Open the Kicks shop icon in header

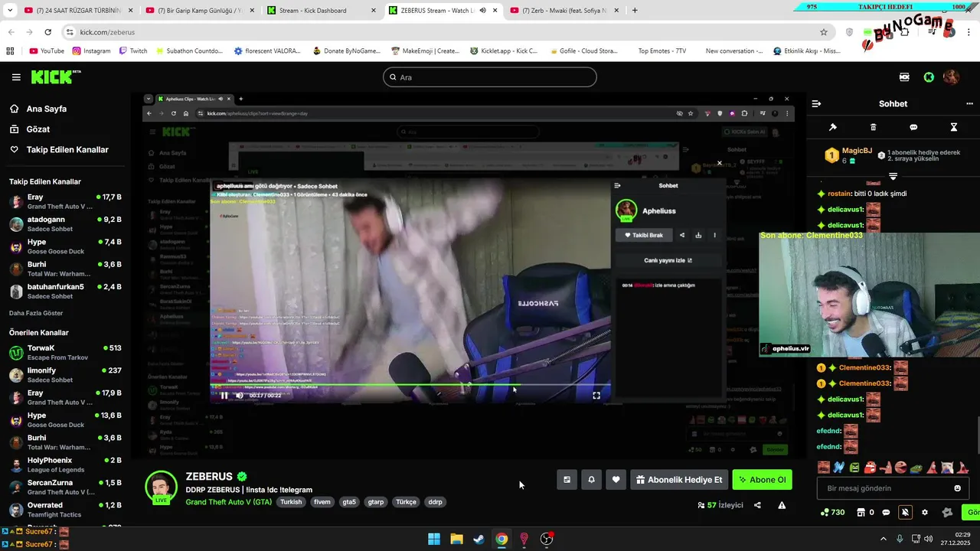point(904,77)
